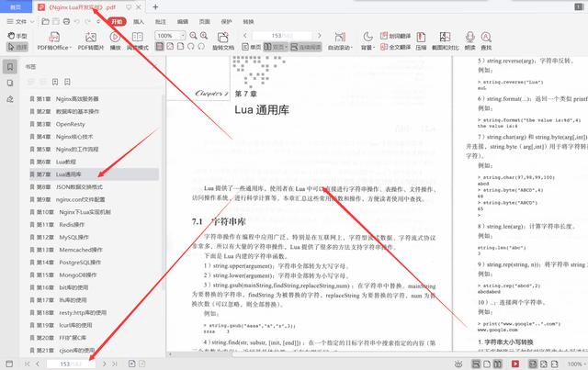Open the 双页 double-page dropdown

pyautogui.click(x=276, y=47)
